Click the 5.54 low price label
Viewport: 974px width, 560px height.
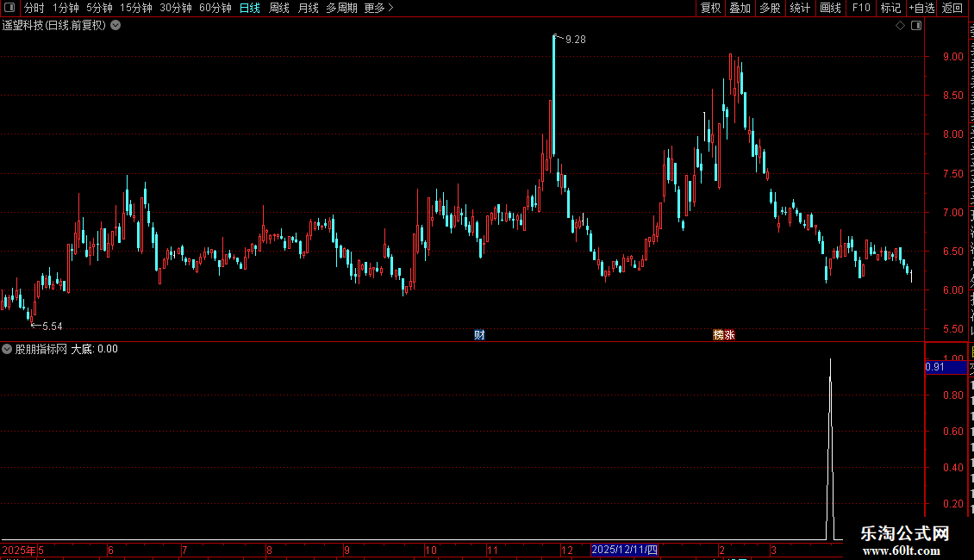[53, 327]
